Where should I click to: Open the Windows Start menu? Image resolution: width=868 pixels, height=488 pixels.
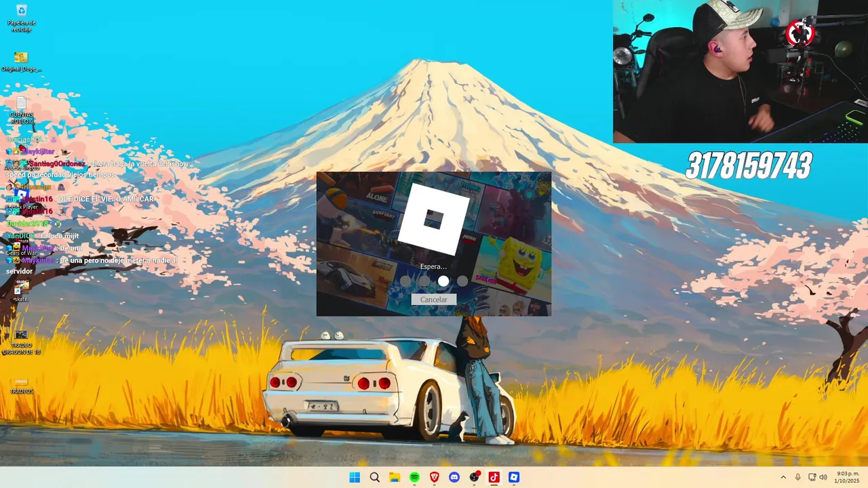[x=355, y=477]
